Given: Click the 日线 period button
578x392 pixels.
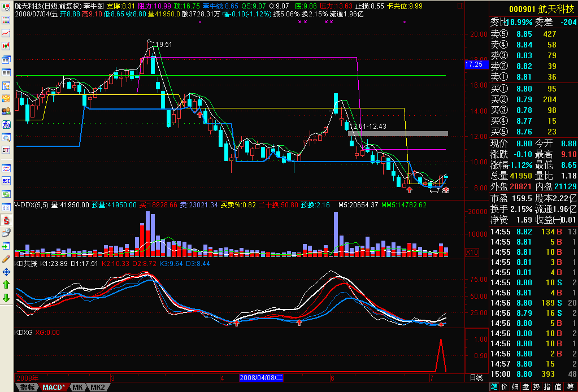Looking at the screenshot, I should click(476, 378).
